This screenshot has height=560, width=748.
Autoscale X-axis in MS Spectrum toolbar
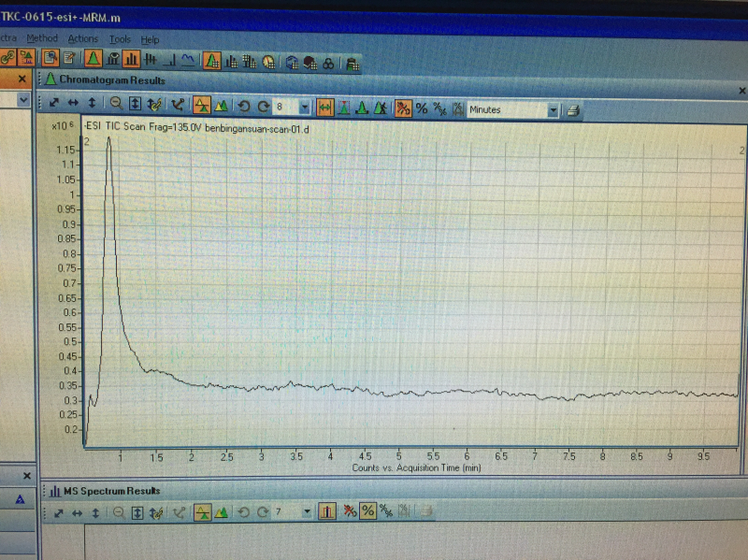click(x=78, y=513)
